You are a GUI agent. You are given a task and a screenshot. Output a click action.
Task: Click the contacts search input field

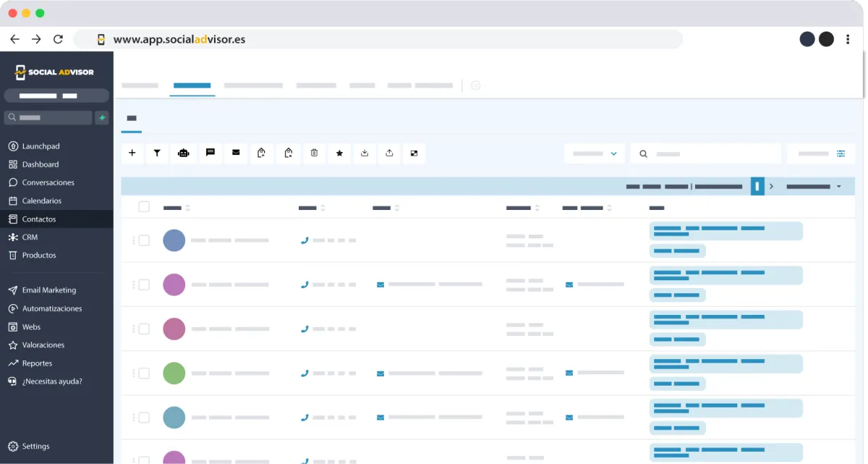pos(706,153)
